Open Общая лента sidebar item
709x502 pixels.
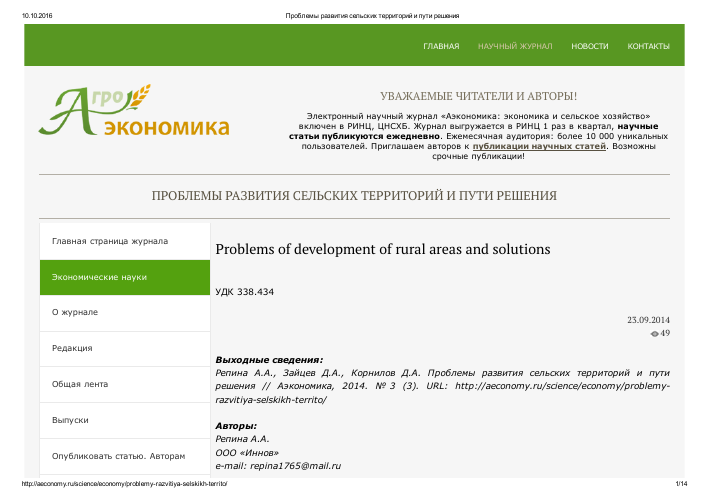tap(80, 384)
